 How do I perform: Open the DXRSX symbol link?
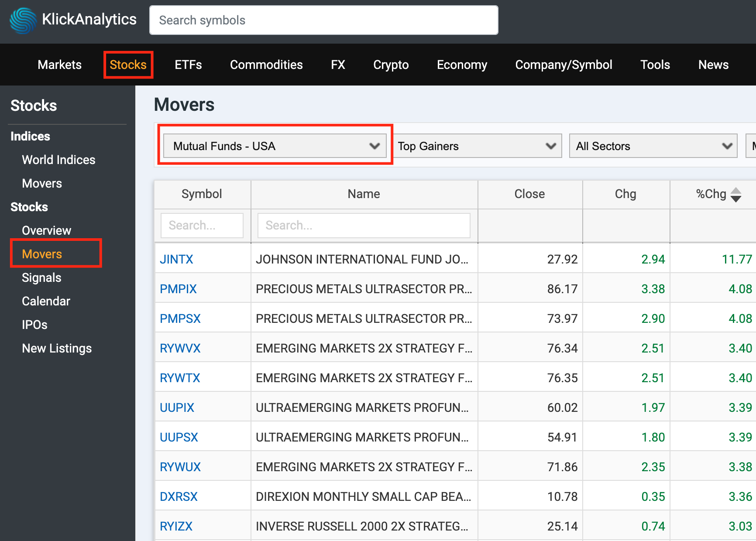click(179, 496)
